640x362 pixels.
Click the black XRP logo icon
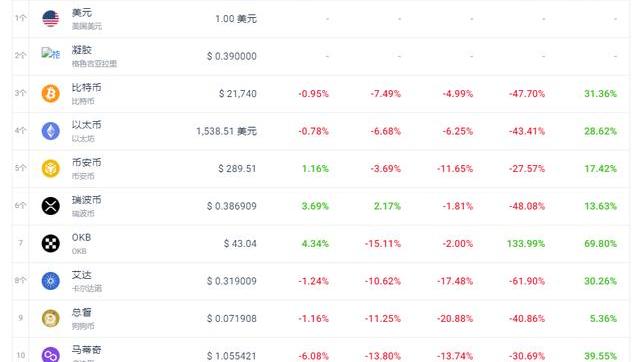[x=51, y=206]
